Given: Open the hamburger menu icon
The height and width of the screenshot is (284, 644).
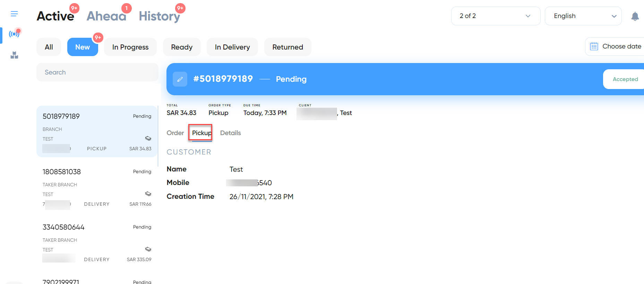Looking at the screenshot, I should click(14, 14).
